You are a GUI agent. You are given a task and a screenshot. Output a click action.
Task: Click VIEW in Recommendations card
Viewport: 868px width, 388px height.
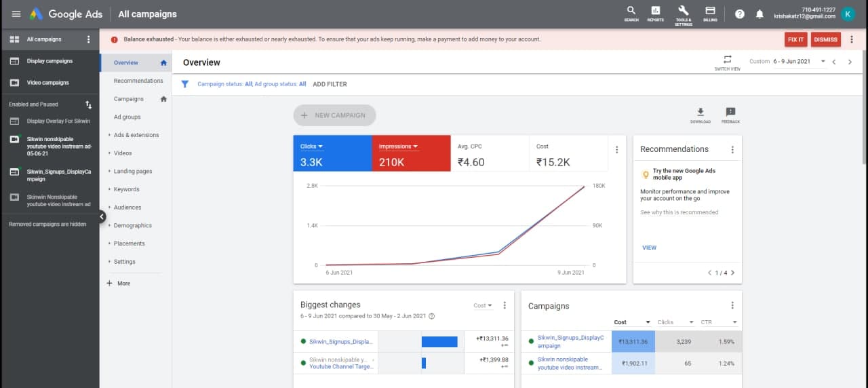(649, 248)
